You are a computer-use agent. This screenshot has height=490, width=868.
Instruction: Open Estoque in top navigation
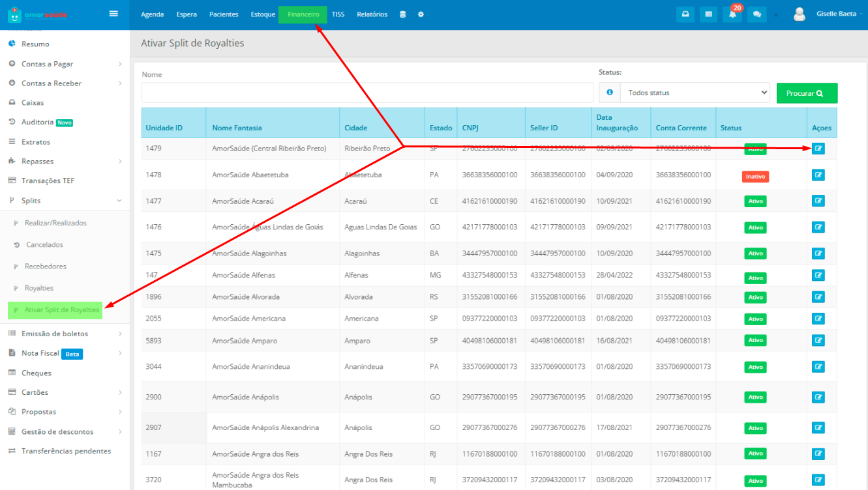tap(263, 14)
